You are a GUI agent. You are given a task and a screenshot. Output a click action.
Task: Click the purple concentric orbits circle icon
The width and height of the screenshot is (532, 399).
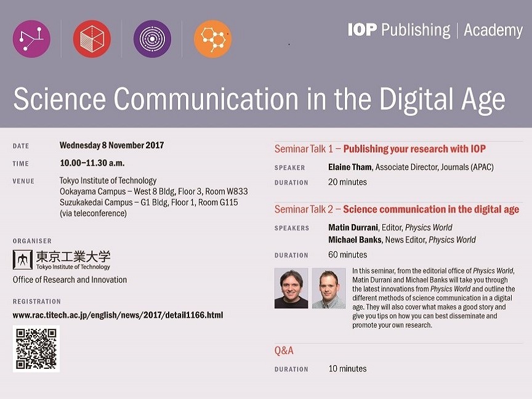pos(152,39)
